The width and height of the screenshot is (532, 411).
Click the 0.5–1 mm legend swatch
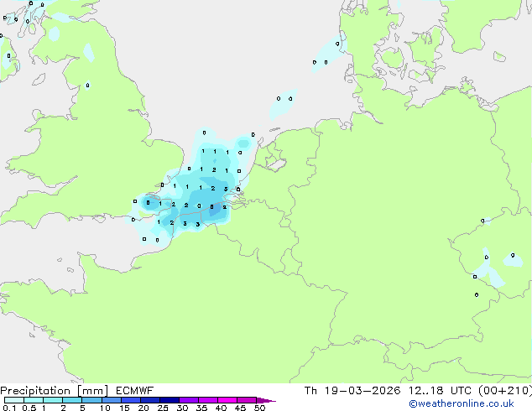click(x=34, y=400)
